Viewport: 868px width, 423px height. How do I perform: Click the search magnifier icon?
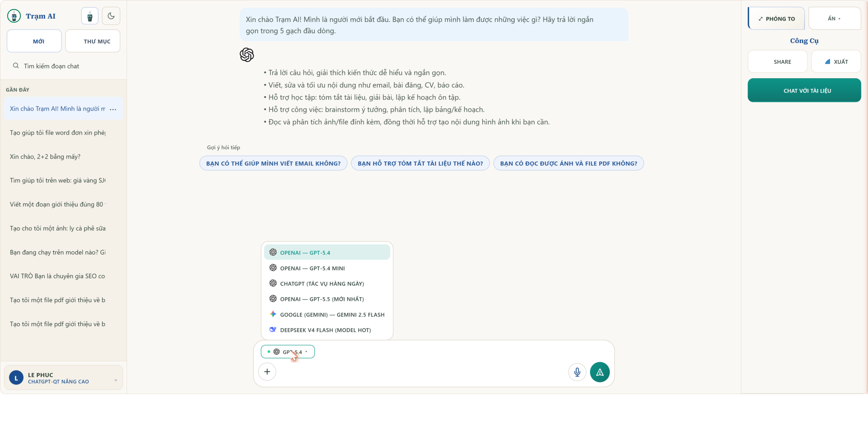tap(16, 66)
